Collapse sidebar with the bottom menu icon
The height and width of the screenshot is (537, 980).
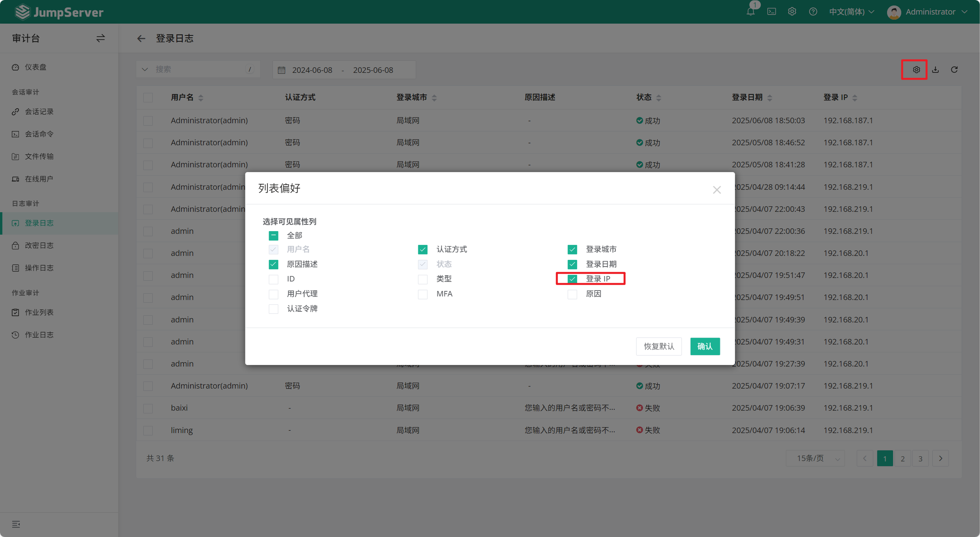click(16, 524)
